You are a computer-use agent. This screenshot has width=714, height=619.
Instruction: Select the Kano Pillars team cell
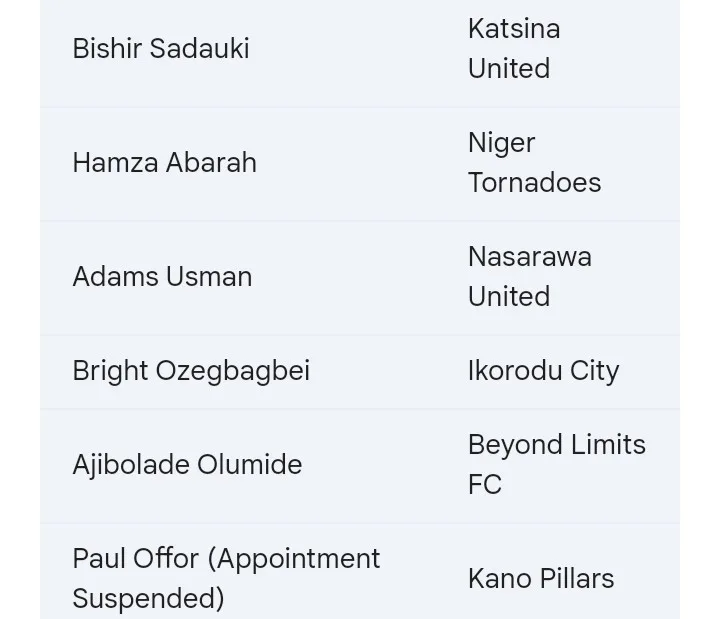click(x=541, y=579)
